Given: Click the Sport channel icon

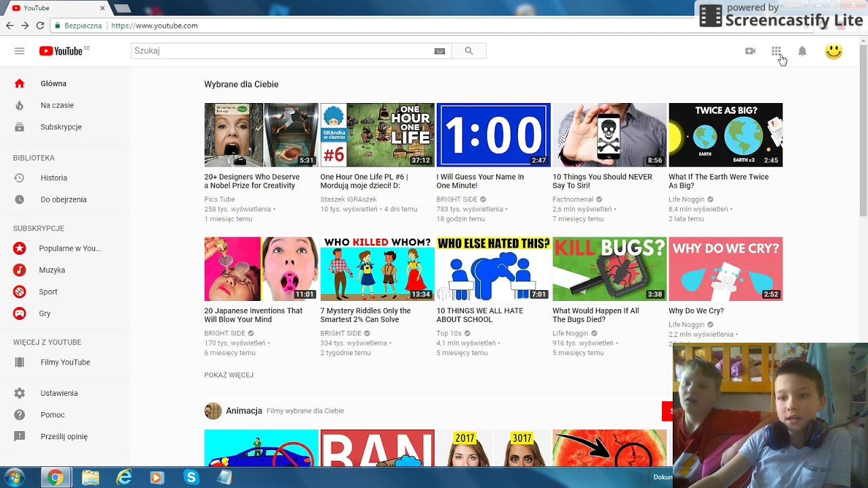Looking at the screenshot, I should click(20, 291).
